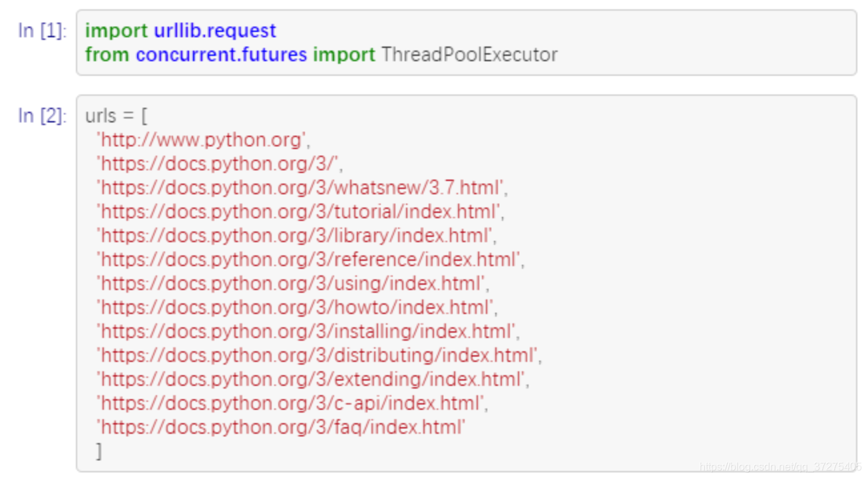Click the reference/index.html URL line
The width and height of the screenshot is (868, 479).
(x=311, y=259)
